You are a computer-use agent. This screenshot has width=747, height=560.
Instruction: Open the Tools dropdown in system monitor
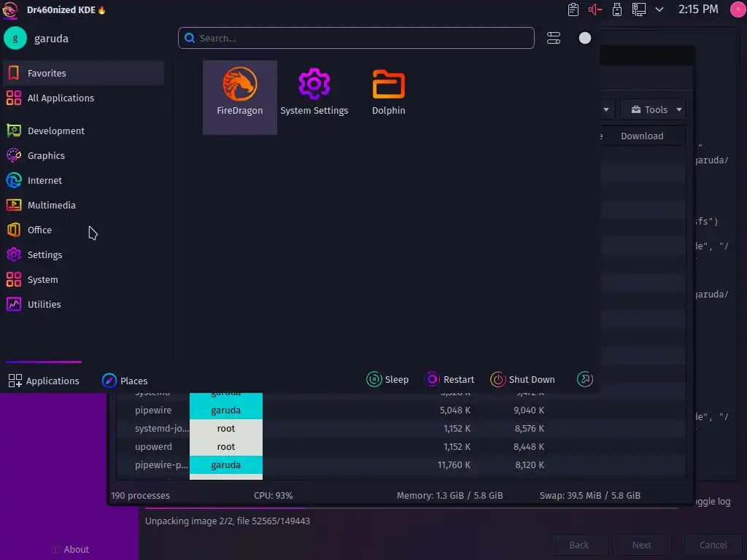[x=654, y=109]
